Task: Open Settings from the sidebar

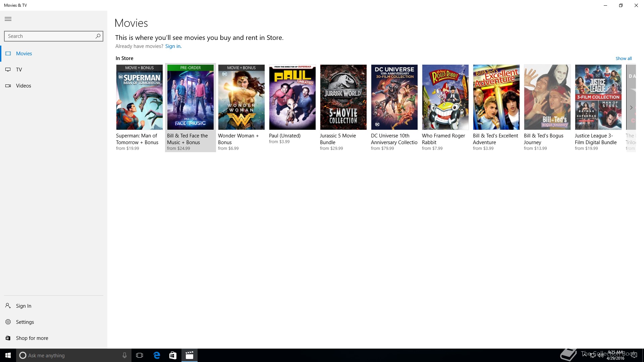Action: click(54, 322)
